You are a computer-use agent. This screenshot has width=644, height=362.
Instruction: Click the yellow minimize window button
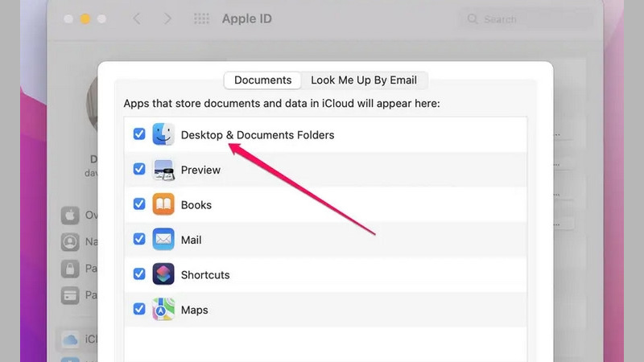coord(85,19)
